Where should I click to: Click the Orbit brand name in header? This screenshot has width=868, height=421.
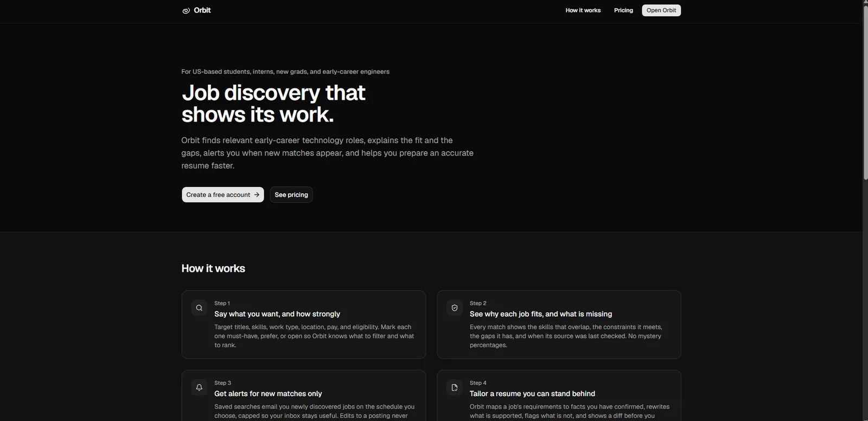tap(202, 10)
